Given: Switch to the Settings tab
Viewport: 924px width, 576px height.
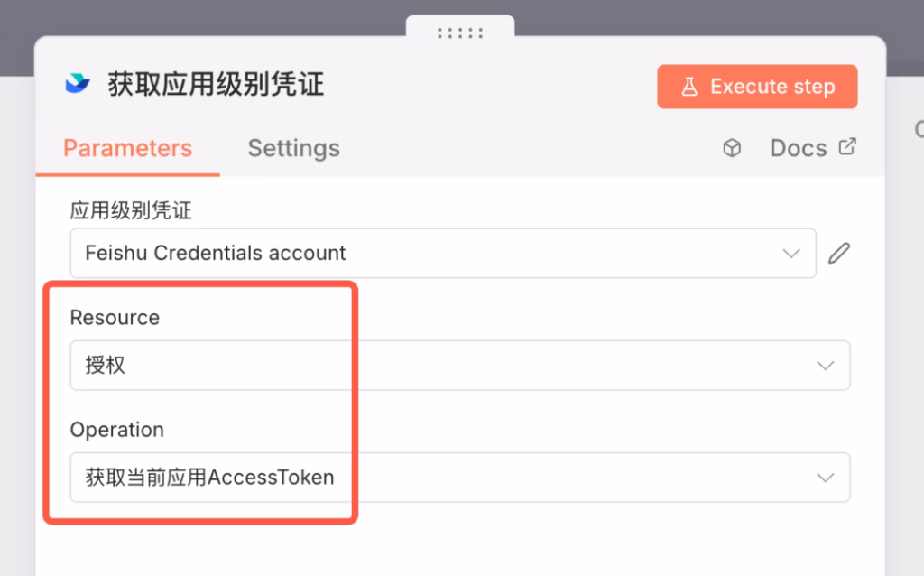Looking at the screenshot, I should tap(293, 148).
